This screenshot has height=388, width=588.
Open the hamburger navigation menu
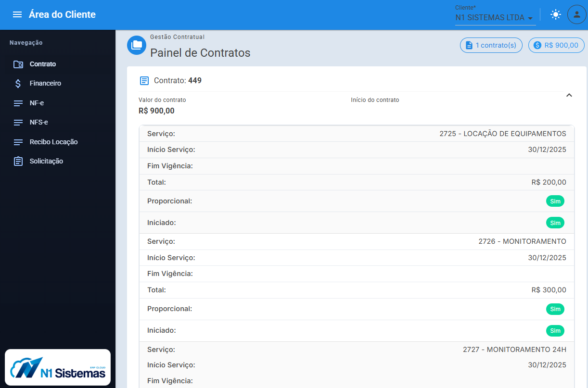pos(17,14)
